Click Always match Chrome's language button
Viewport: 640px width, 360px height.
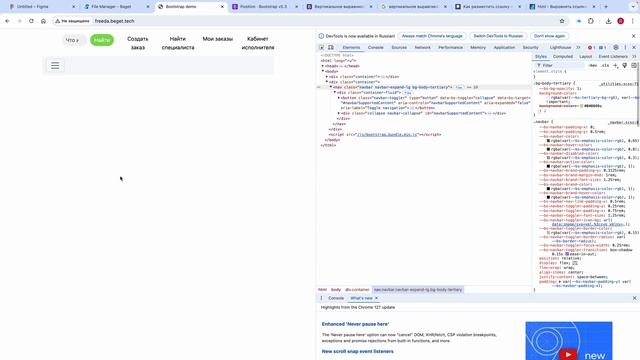point(432,36)
